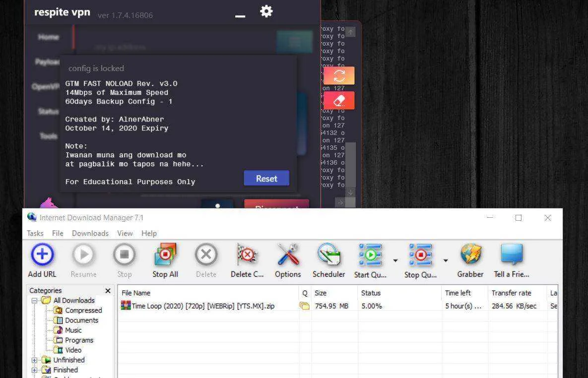Open the Downloads menu
588x378 pixels.
pos(90,233)
